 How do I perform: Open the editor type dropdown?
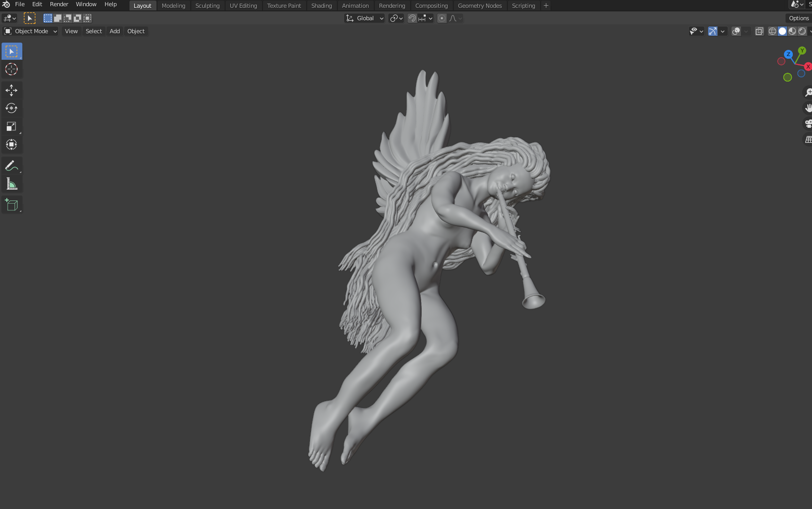(10, 18)
